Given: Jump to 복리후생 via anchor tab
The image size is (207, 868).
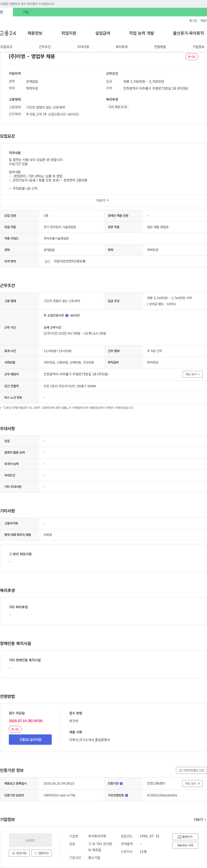Looking at the screenshot, I should (x=121, y=47).
